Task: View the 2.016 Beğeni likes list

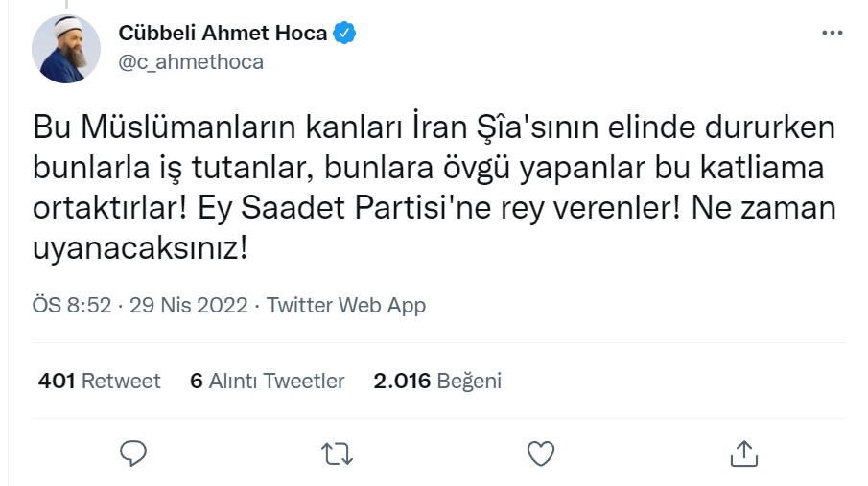Action: coord(437,381)
